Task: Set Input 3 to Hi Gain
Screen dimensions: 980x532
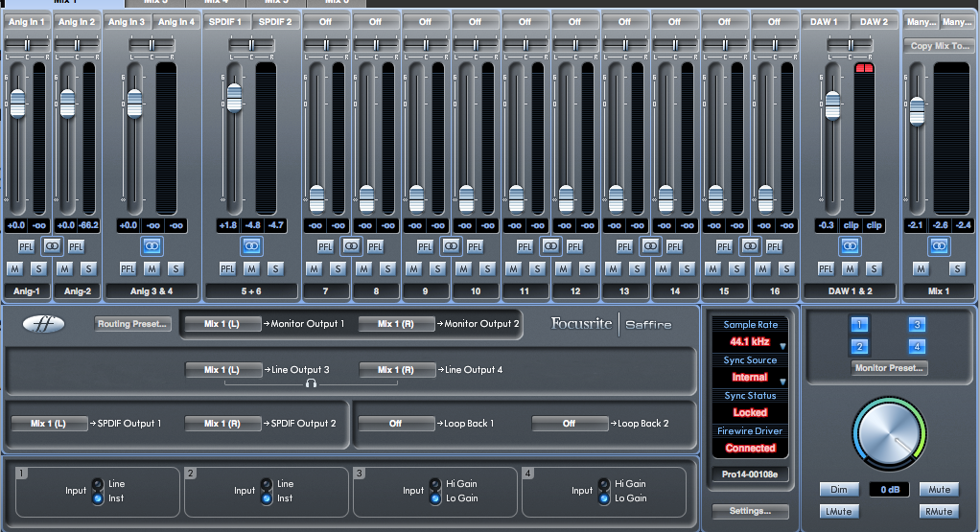Action: (435, 484)
